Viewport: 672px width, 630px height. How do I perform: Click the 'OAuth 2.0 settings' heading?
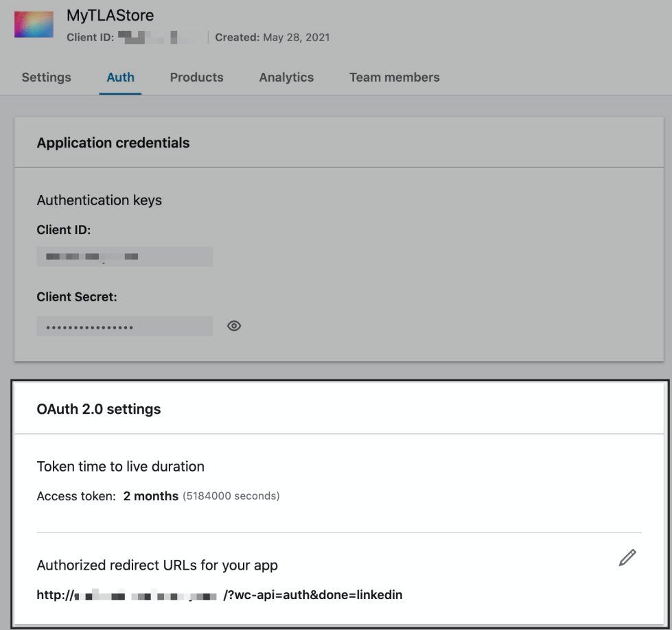click(x=99, y=409)
